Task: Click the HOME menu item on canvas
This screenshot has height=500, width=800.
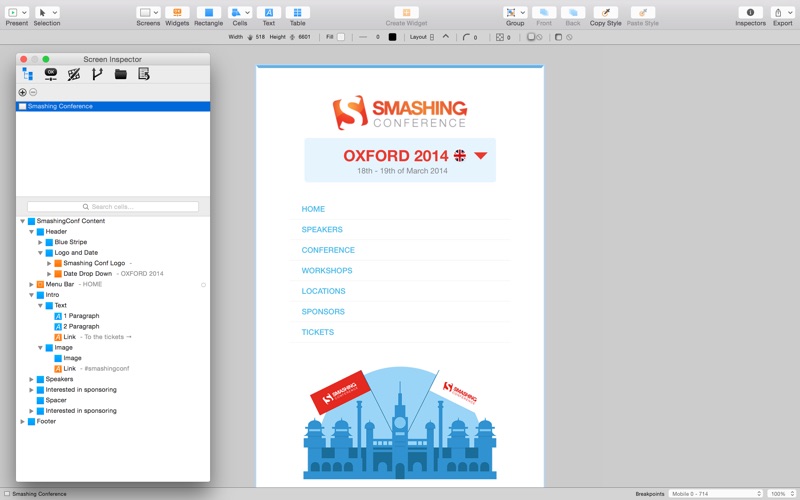Action: (313, 209)
